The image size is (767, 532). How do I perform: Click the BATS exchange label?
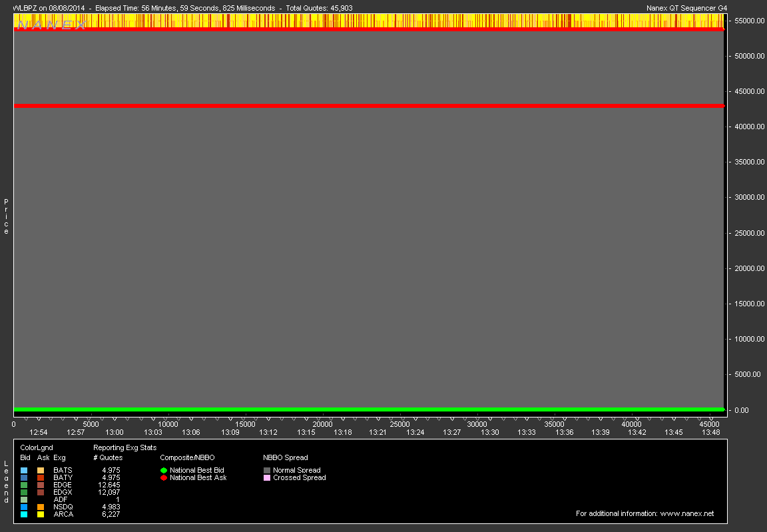click(63, 470)
